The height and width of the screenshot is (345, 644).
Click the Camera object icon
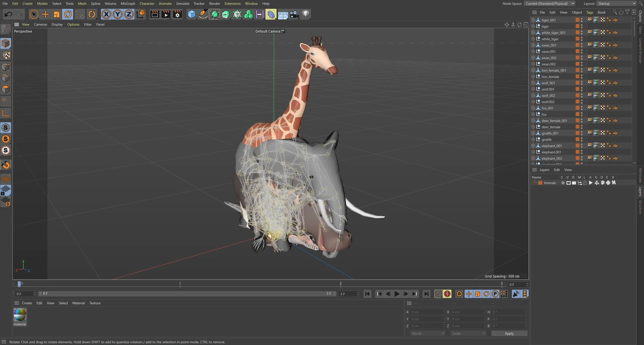[294, 14]
